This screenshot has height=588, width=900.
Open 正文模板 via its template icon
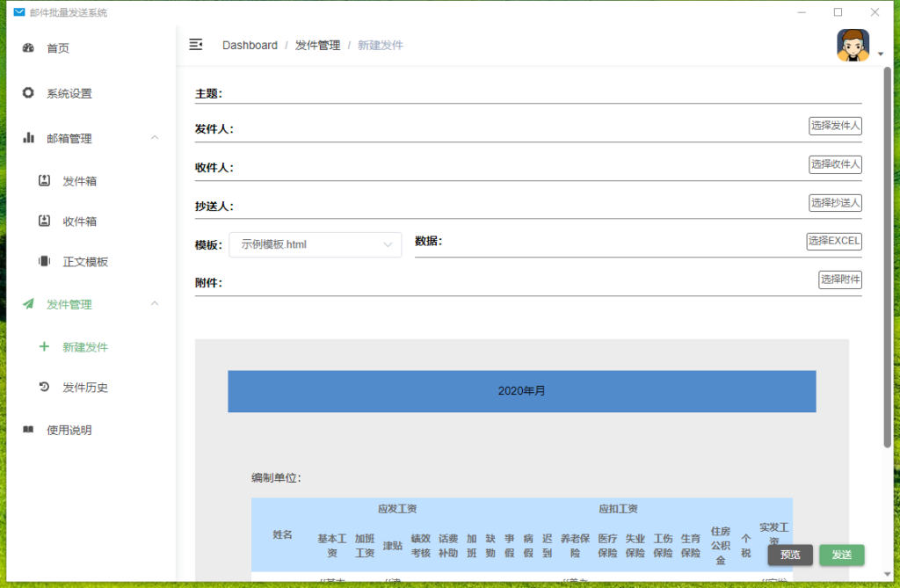point(44,260)
